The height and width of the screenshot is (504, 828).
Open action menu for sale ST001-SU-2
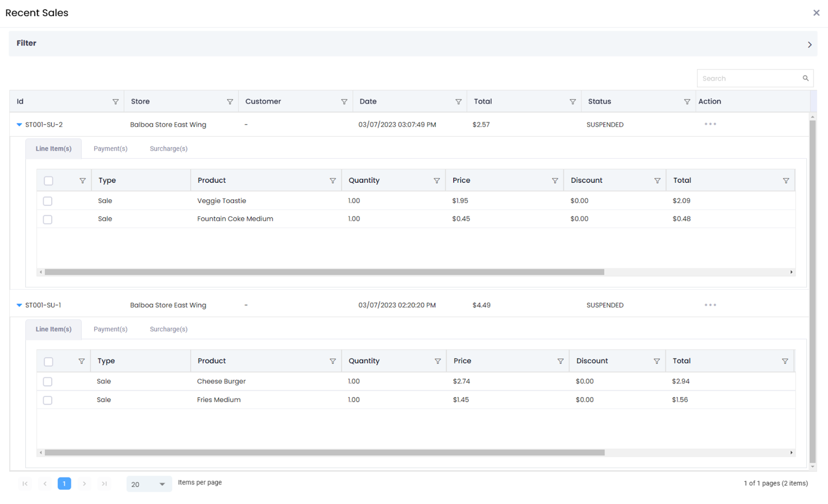710,124
